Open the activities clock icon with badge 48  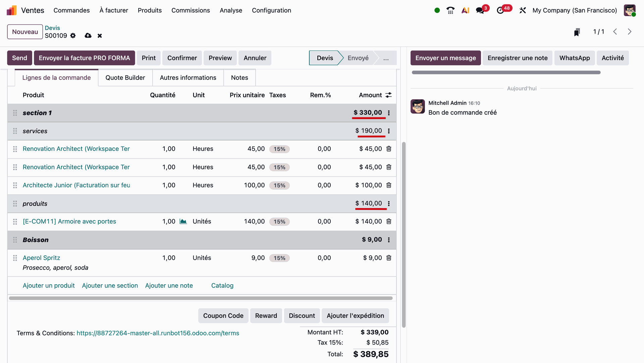point(500,10)
